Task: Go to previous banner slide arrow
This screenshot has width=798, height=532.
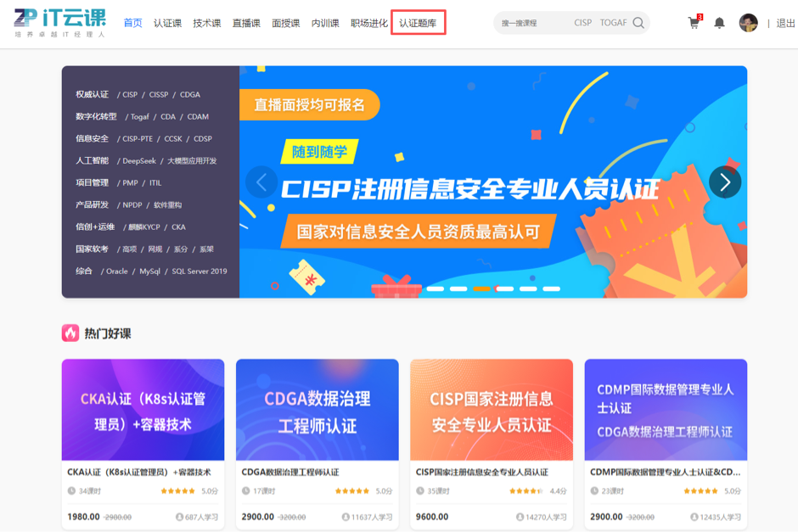Action: point(261,182)
